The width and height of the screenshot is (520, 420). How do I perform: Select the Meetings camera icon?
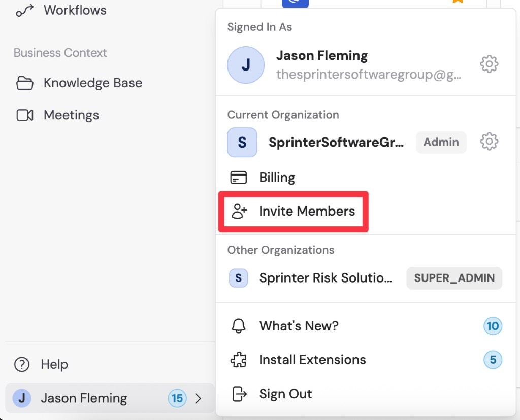pyautogui.click(x=25, y=115)
